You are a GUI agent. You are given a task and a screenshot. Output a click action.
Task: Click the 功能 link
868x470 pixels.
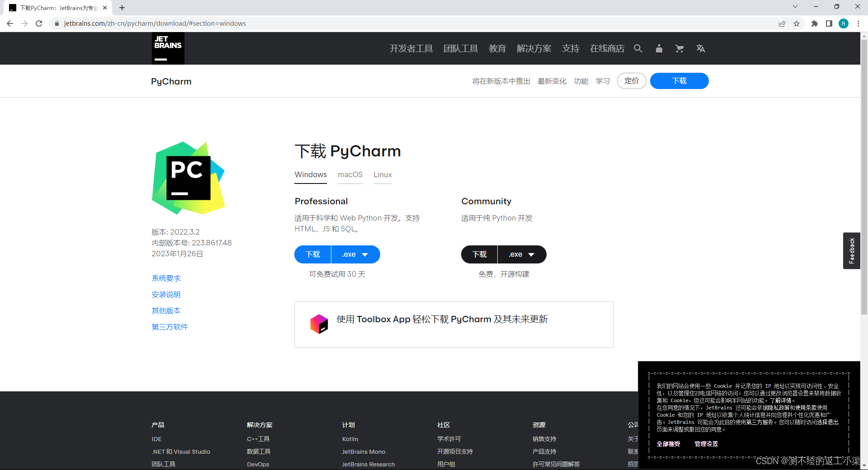581,81
